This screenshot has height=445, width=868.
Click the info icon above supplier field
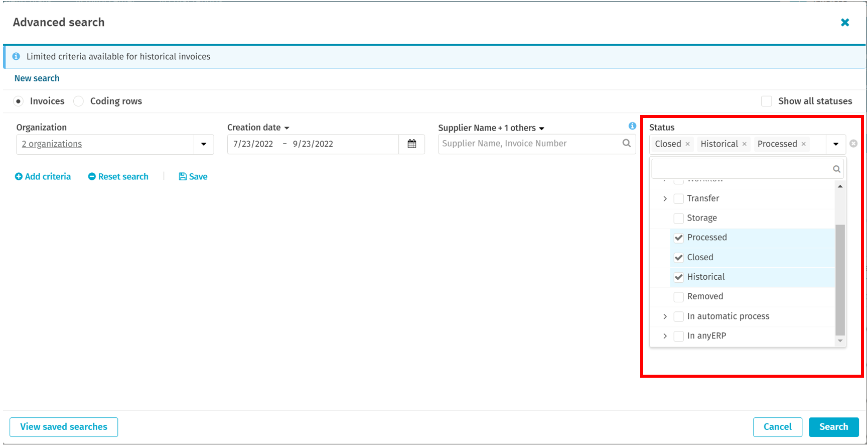coord(632,126)
